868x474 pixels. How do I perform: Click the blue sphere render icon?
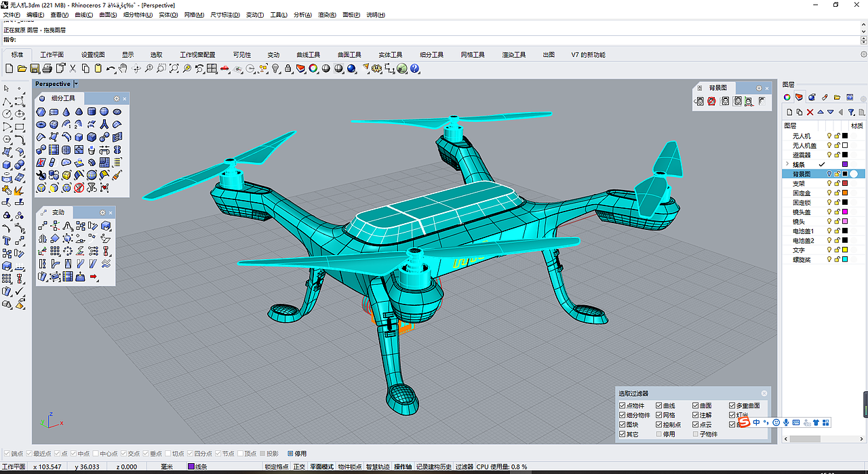click(351, 68)
